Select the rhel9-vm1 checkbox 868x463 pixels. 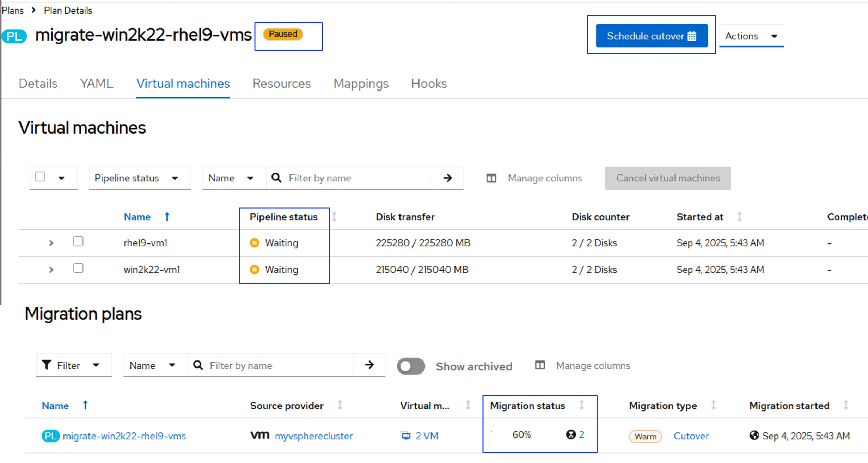click(x=78, y=242)
